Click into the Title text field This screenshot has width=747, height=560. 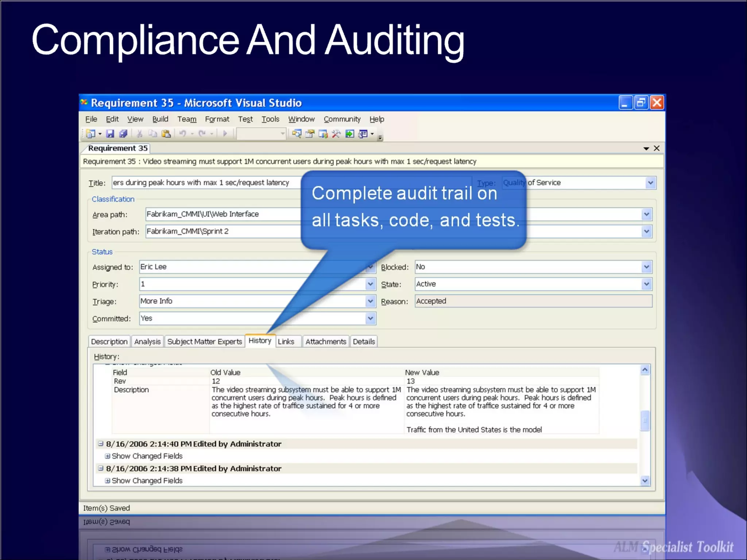click(204, 183)
